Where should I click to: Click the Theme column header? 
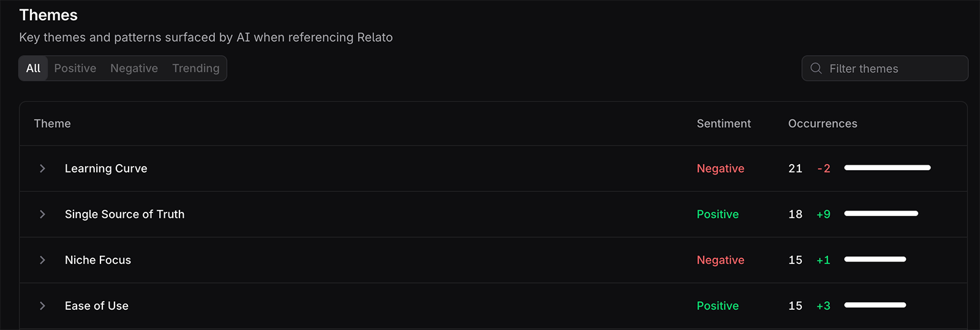(x=52, y=124)
